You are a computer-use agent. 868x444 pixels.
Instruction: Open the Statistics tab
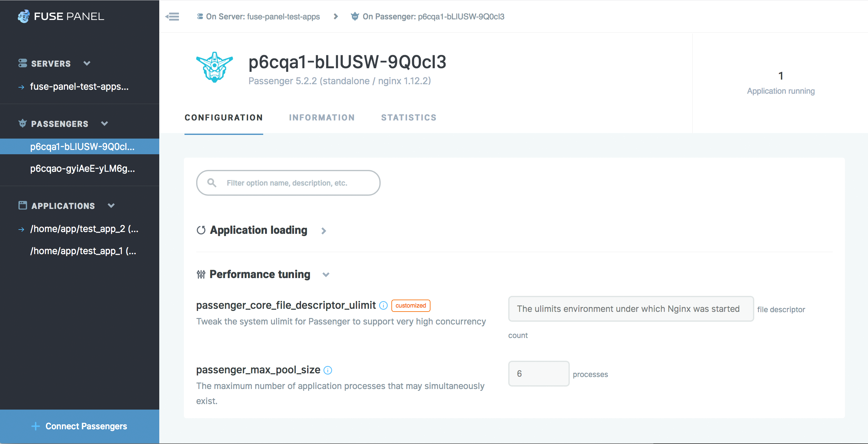[x=409, y=117]
